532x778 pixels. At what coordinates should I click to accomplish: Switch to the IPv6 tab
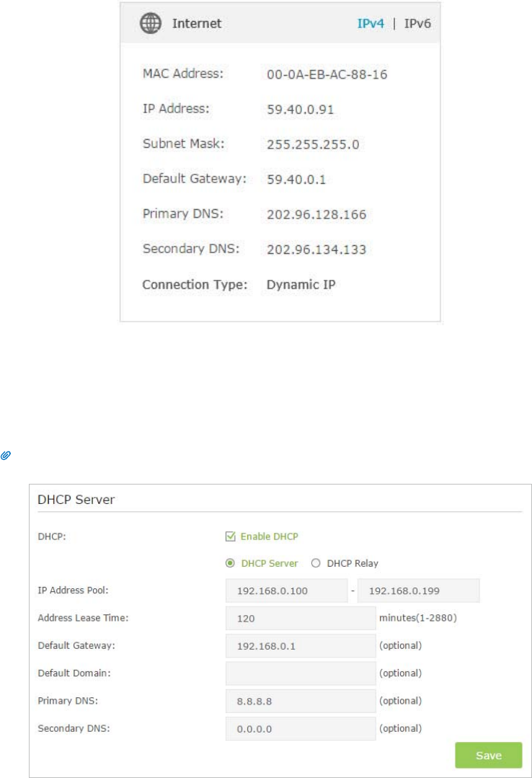(x=417, y=23)
